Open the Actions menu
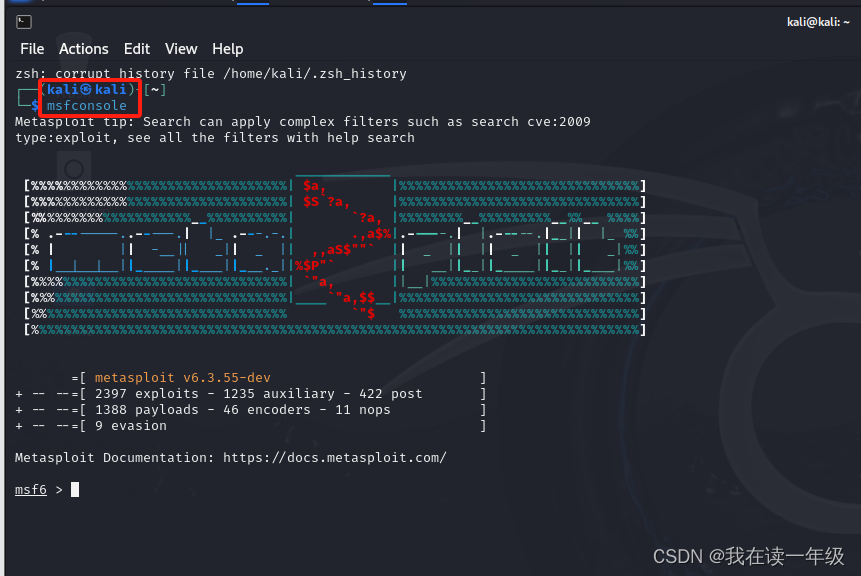This screenshot has height=576, width=861. click(83, 49)
